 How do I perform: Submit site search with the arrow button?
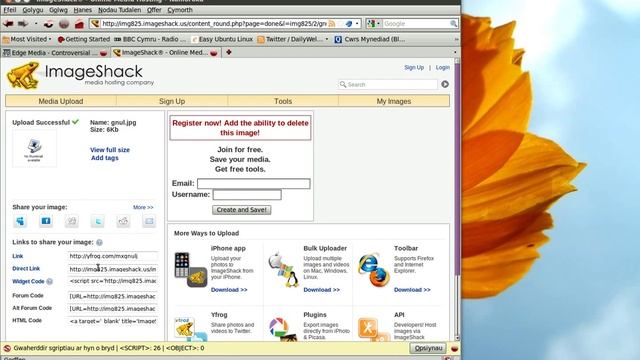[x=445, y=84]
